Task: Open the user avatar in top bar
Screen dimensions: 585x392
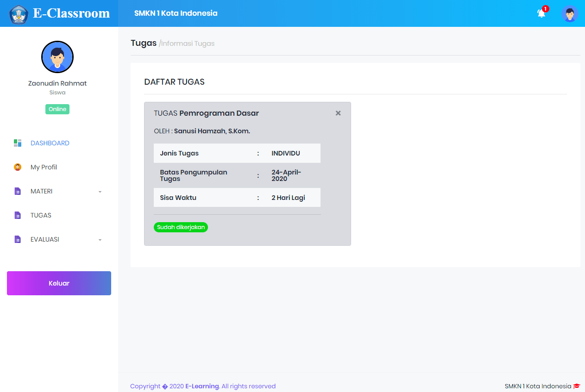Action: [570, 13]
